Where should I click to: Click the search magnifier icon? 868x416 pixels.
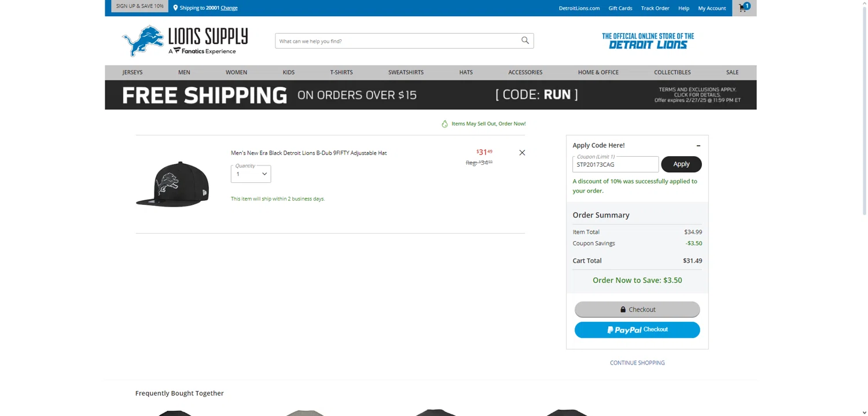[525, 41]
